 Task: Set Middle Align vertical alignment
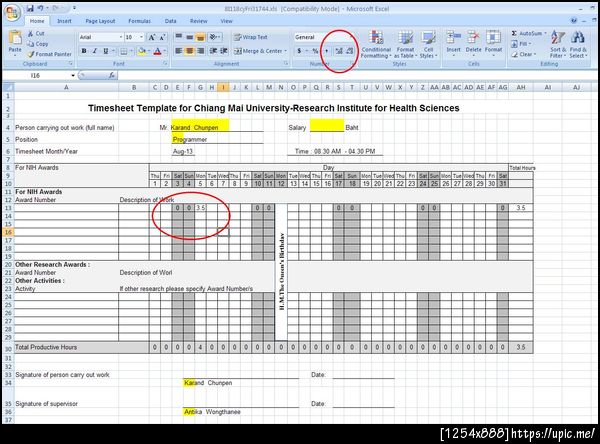[x=189, y=37]
